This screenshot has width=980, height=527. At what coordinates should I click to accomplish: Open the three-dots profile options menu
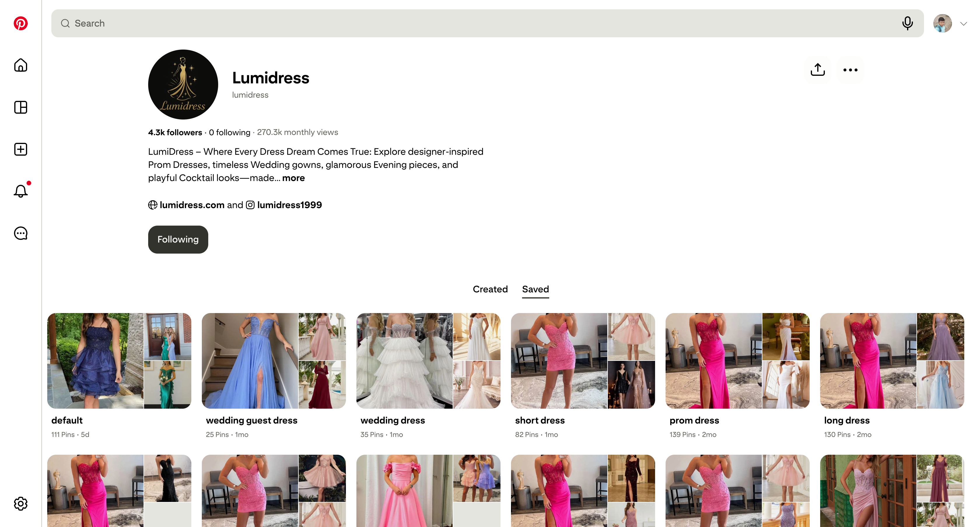point(850,70)
